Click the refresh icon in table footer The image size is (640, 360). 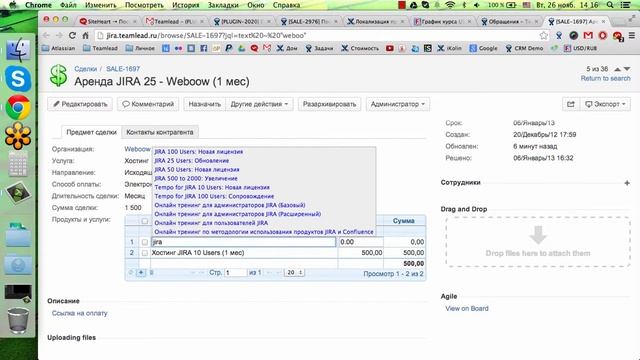pyautogui.click(x=131, y=272)
